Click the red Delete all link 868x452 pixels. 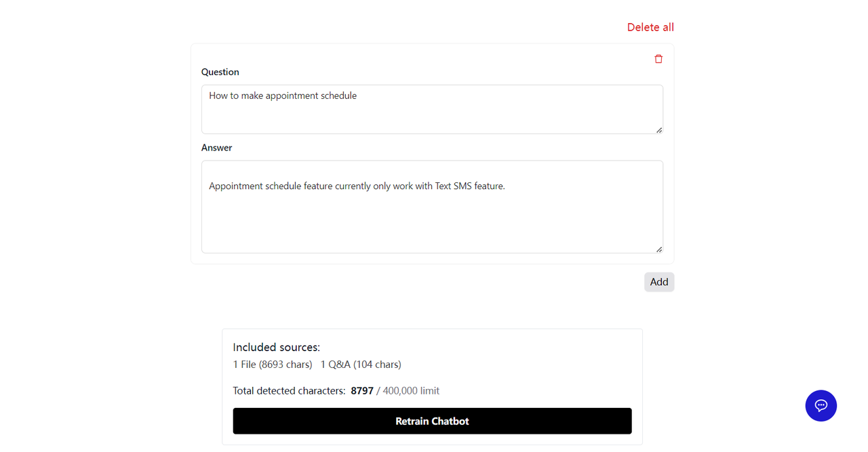pyautogui.click(x=650, y=27)
